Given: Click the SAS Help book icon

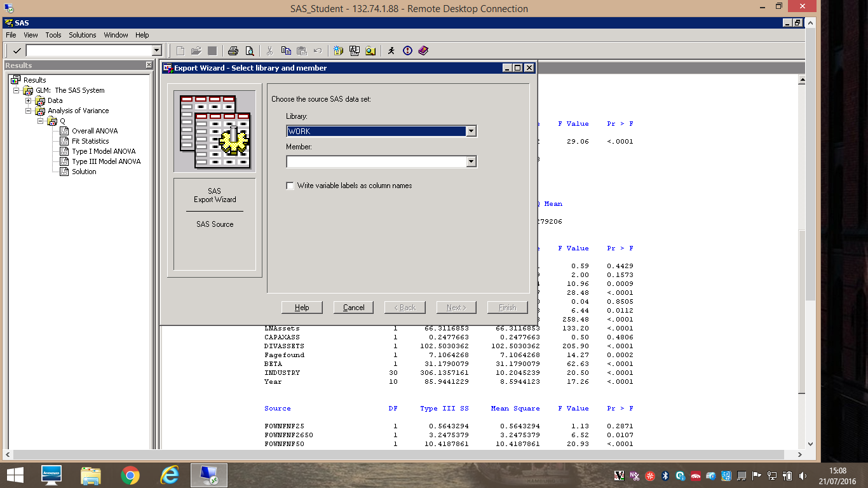Looking at the screenshot, I should tap(424, 51).
